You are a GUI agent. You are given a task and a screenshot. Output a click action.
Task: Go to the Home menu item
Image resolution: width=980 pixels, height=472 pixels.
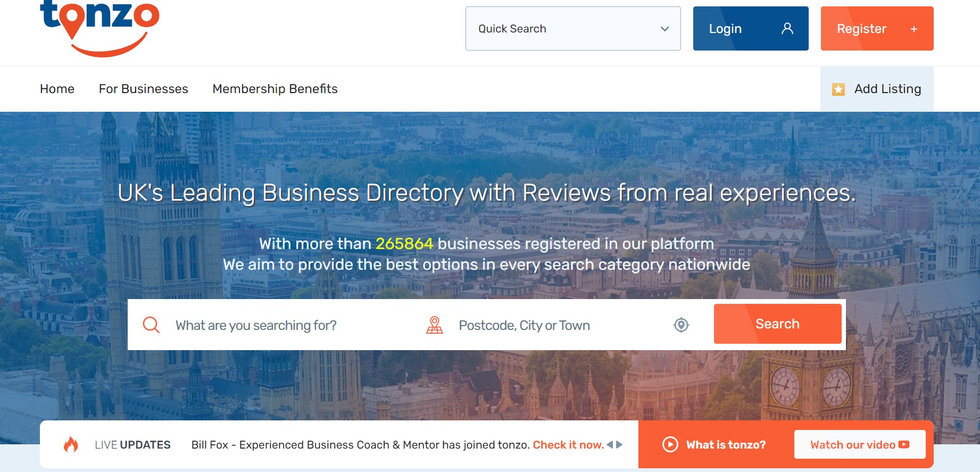[57, 89]
